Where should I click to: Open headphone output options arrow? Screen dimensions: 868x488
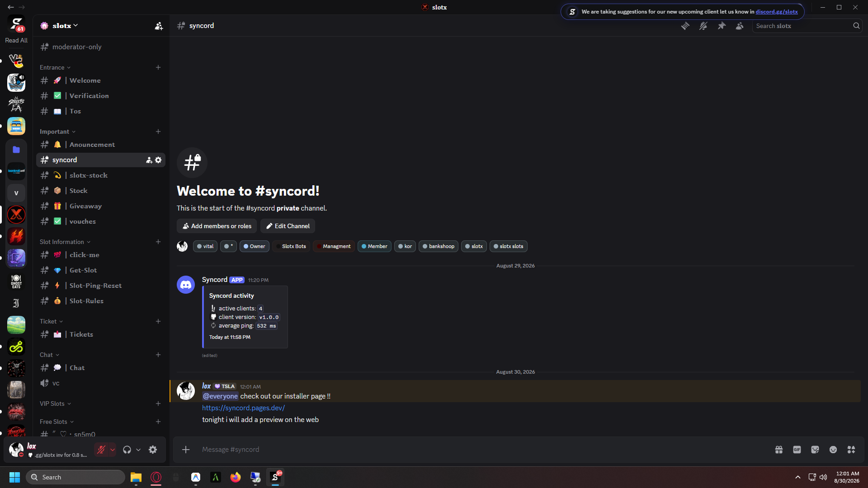138,450
